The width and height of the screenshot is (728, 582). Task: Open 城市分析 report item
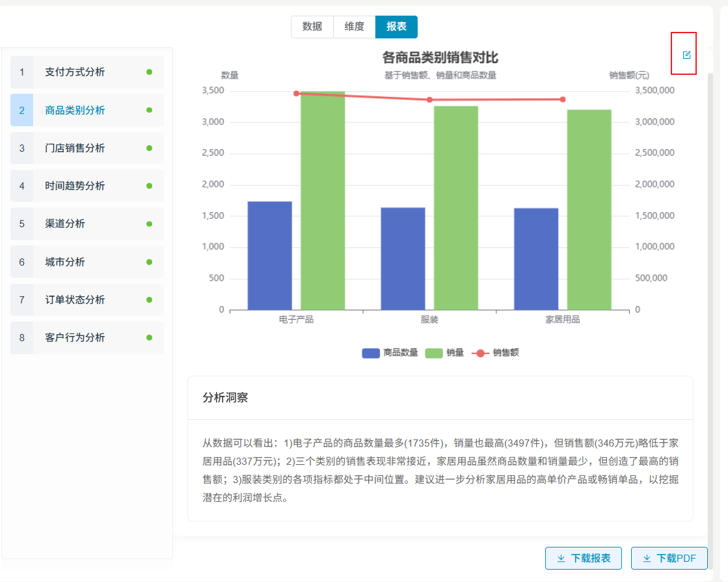tap(87, 262)
